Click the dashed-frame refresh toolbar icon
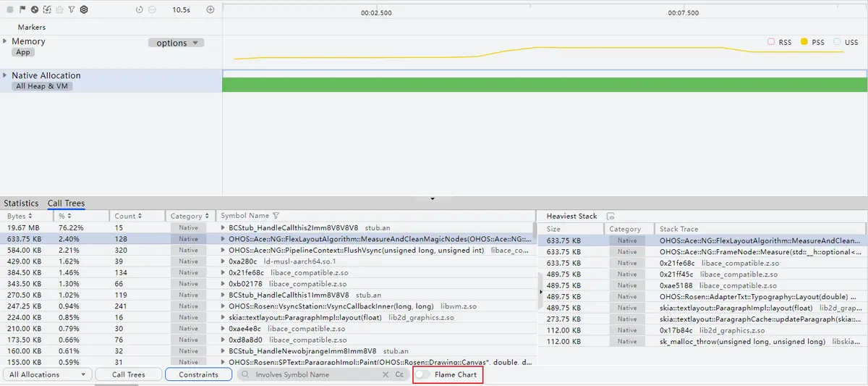This screenshot has width=868, height=386. [47, 9]
